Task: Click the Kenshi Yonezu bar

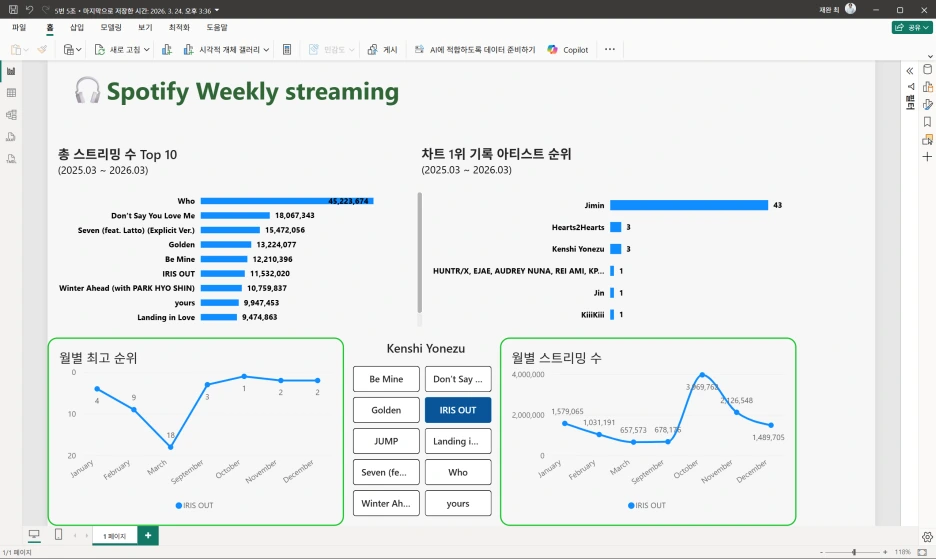Action: [615, 249]
